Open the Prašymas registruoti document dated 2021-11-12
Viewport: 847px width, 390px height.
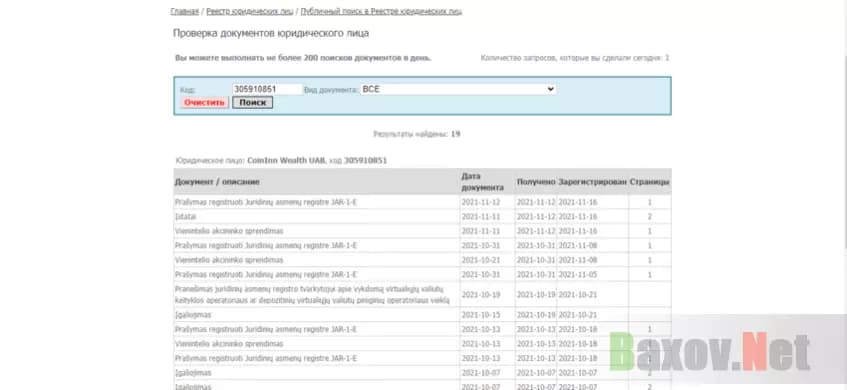[x=266, y=202]
